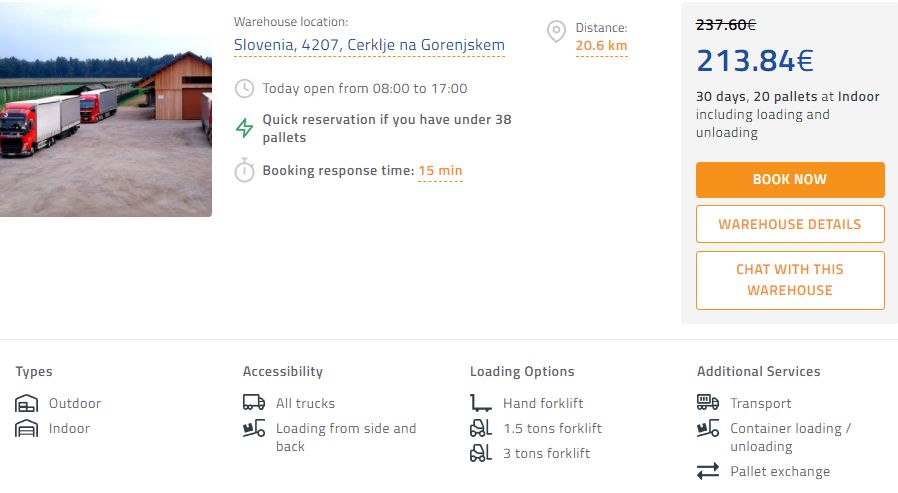
Task: Click the Transport service icon
Action: point(708,403)
